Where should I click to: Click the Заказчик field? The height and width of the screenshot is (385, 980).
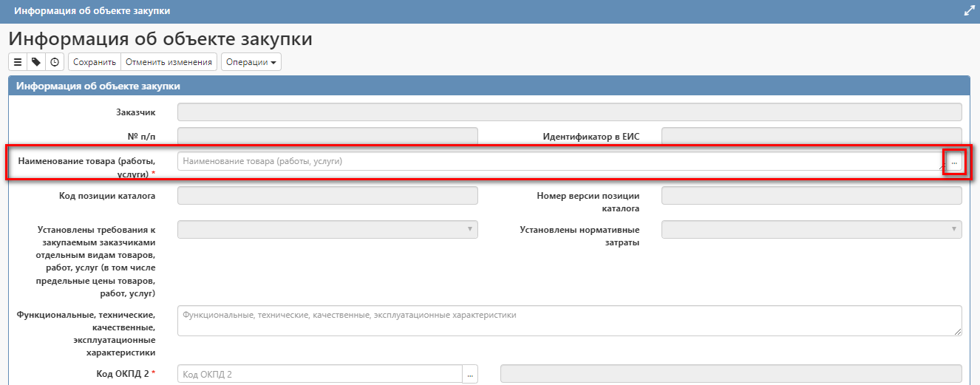[569, 112]
